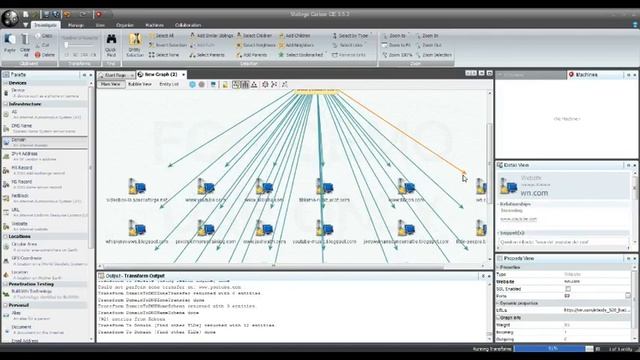Click the running transform progress bar
This screenshot has height=360, width=640.
point(553,349)
